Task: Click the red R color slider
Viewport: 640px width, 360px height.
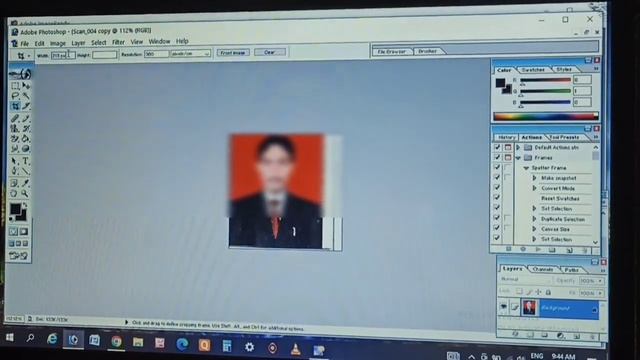Action: [545, 80]
